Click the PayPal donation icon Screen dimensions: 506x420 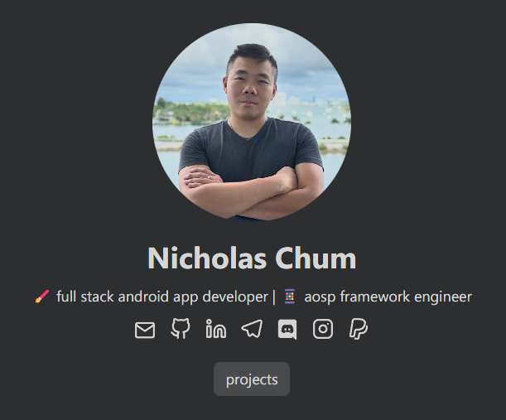pos(359,329)
